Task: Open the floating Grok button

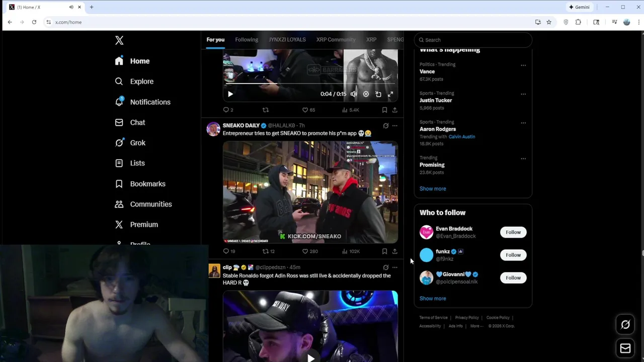Action: [625, 325]
